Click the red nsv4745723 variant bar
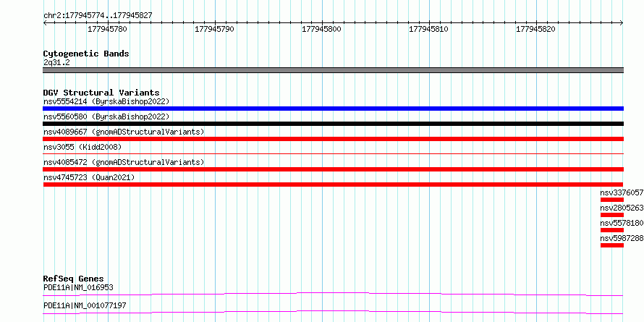This screenshot has height=322, width=644. 333,185
